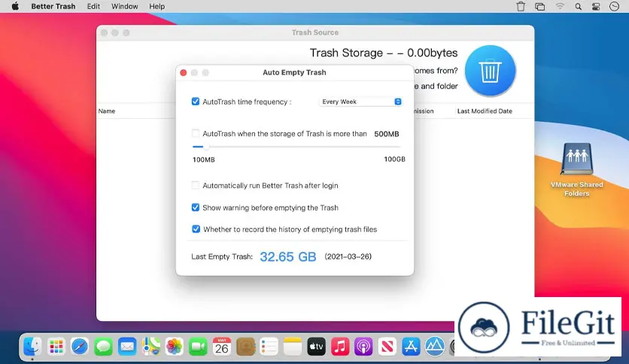Open App Store from the dock
The height and width of the screenshot is (364, 629).
pos(411,347)
